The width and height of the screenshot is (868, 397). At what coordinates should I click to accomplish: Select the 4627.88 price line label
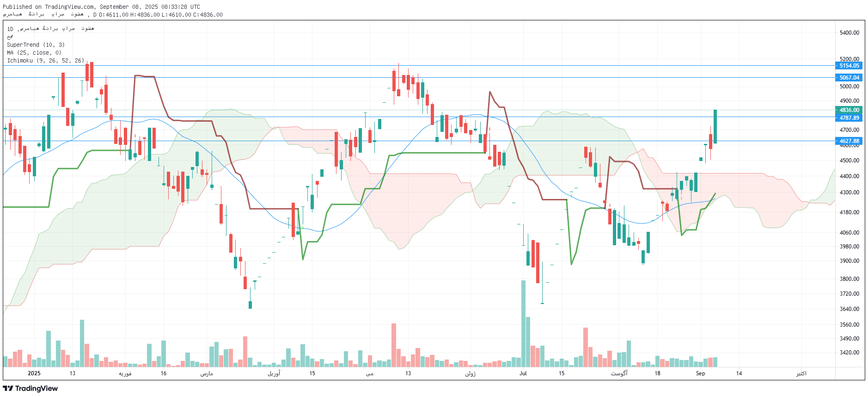tap(849, 141)
